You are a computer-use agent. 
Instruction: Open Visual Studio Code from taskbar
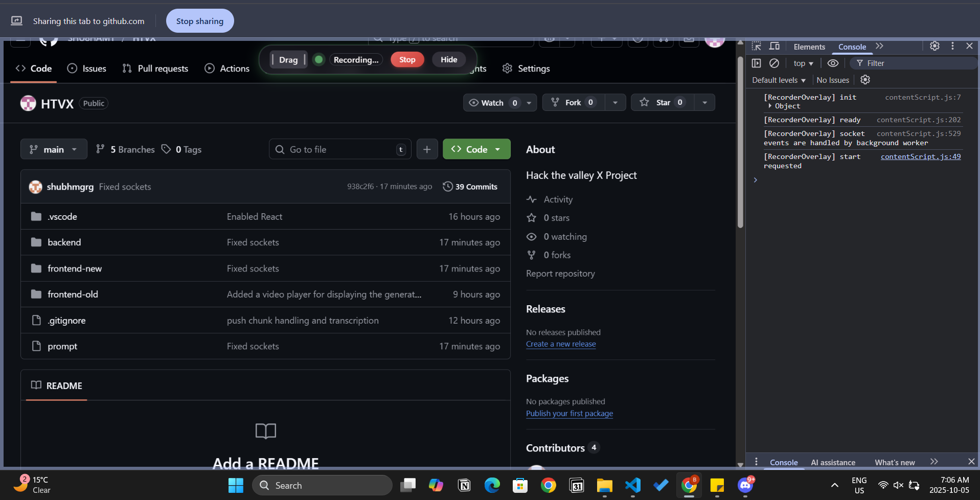click(632, 485)
